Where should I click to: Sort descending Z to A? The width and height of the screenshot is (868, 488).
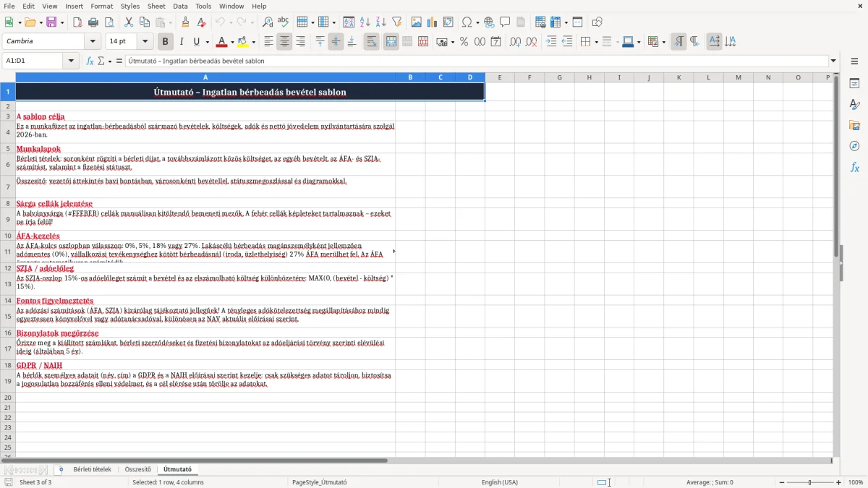[380, 22]
